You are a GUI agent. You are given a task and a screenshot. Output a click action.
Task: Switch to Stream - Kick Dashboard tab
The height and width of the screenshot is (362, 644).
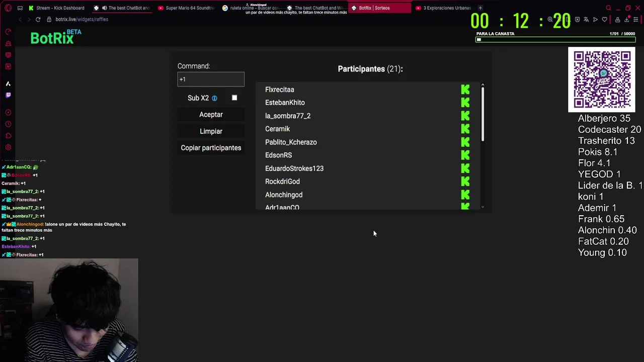pos(57,8)
